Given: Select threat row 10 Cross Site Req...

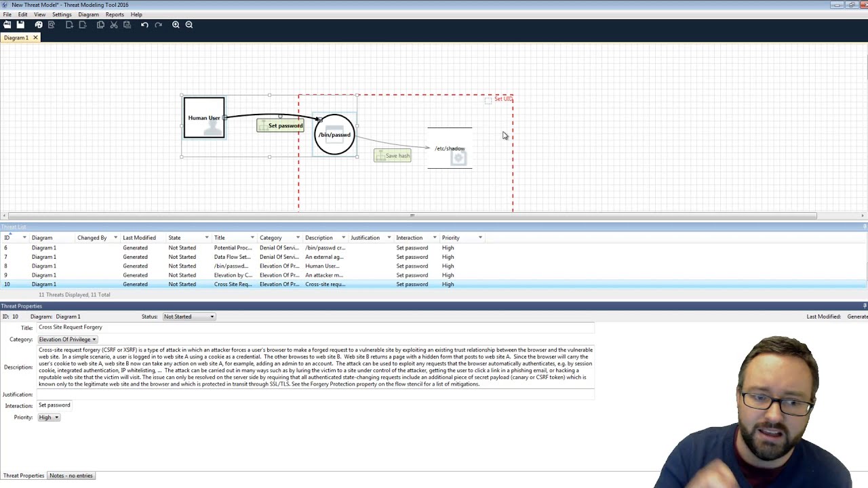Looking at the screenshot, I should coord(434,285).
